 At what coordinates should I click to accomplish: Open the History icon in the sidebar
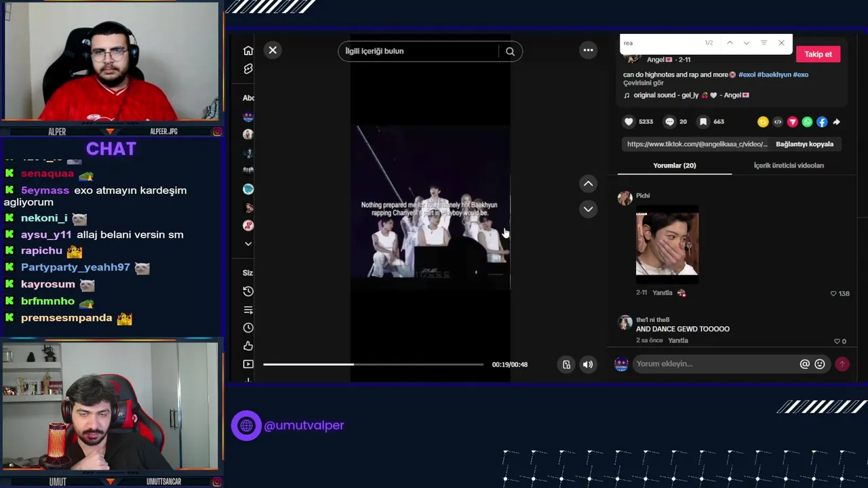point(248,291)
